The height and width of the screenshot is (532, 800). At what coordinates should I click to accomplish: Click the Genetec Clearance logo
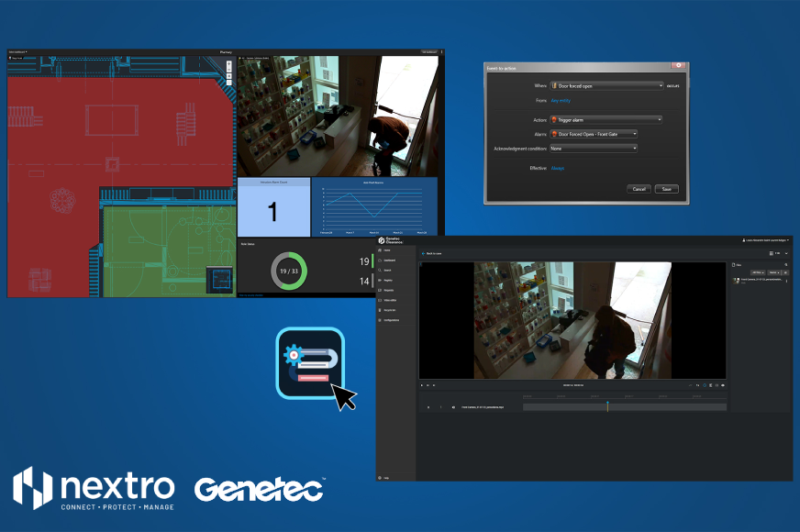(x=385, y=239)
